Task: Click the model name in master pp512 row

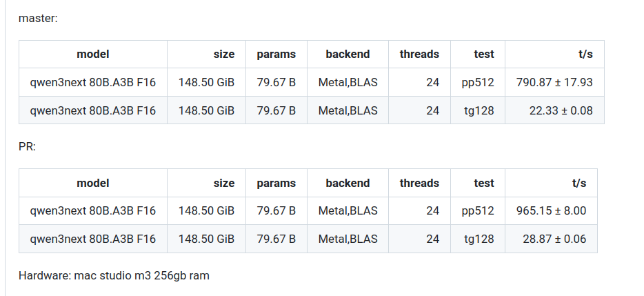Action: (x=93, y=83)
